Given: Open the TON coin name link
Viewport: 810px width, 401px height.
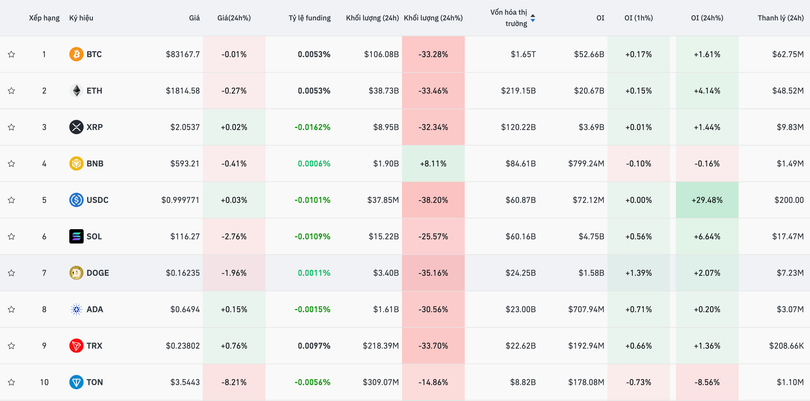Looking at the screenshot, I should tap(94, 382).
